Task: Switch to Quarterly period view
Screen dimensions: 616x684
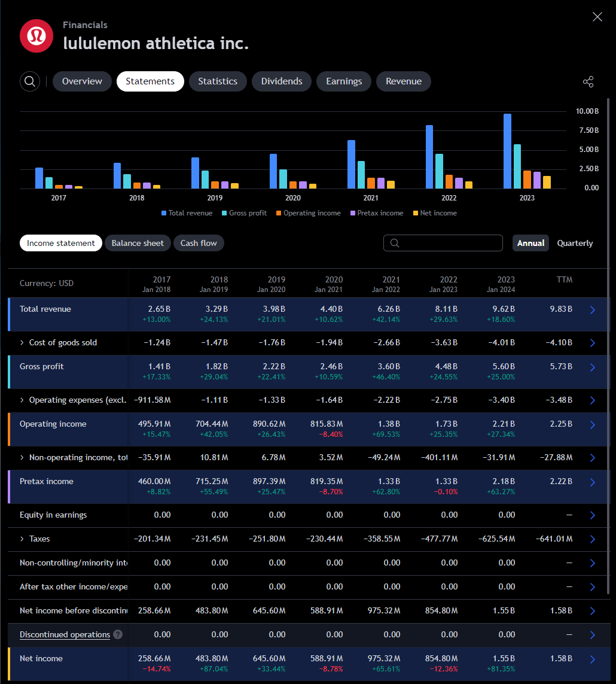Action: [x=575, y=243]
